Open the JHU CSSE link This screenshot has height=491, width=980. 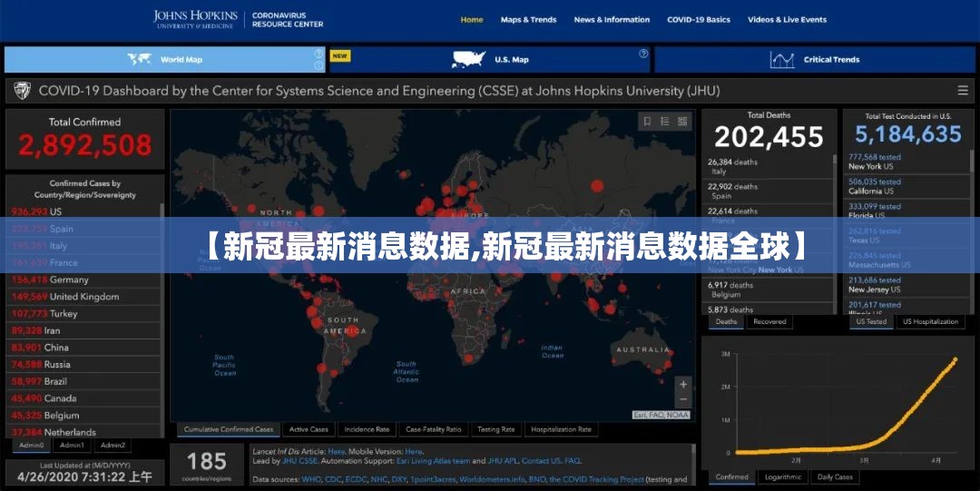coord(299,461)
